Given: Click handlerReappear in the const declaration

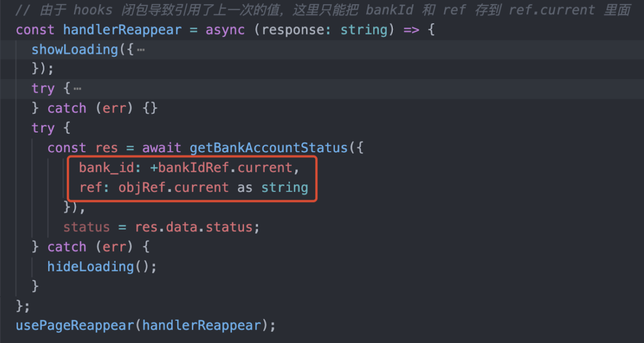Looking at the screenshot, I should click(122, 30).
